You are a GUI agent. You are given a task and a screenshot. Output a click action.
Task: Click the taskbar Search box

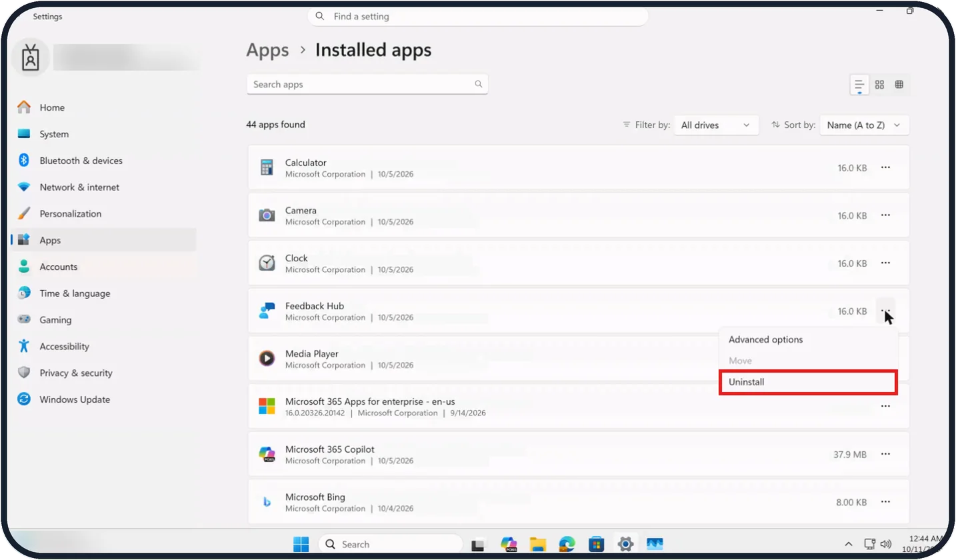tap(390, 544)
